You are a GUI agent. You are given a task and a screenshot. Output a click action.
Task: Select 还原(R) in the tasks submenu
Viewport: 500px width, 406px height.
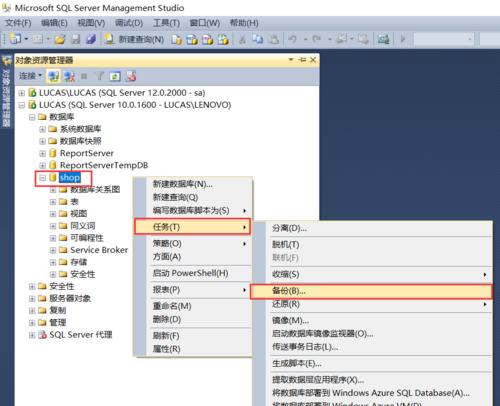point(380,304)
